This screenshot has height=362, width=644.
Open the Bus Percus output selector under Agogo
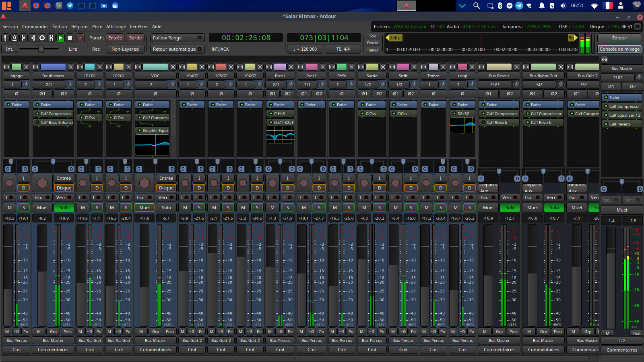17,340
